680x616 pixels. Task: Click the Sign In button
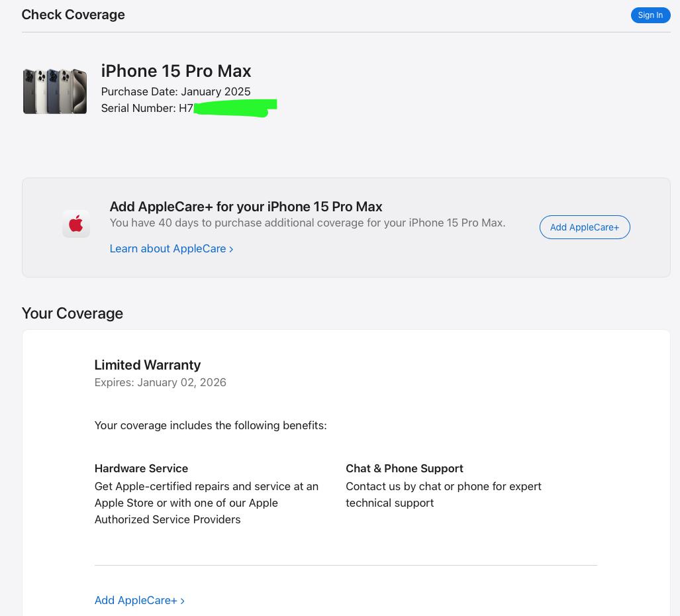tap(650, 15)
